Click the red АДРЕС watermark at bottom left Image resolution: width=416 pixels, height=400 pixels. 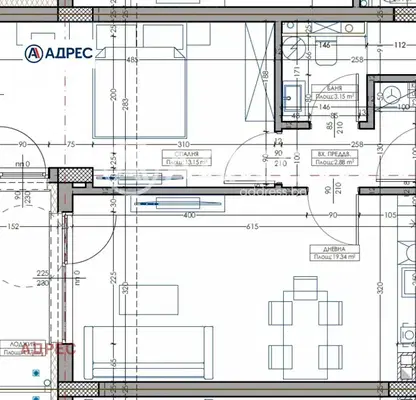[x=49, y=349]
